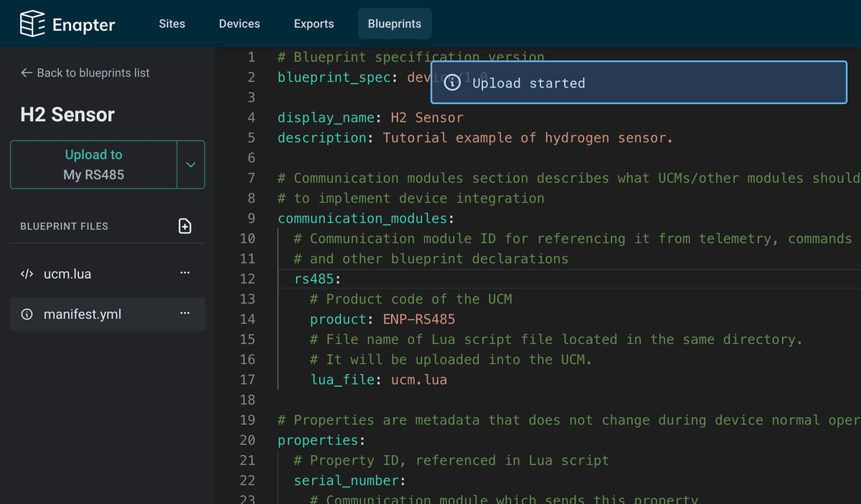Switch to the Devices tab

click(239, 23)
